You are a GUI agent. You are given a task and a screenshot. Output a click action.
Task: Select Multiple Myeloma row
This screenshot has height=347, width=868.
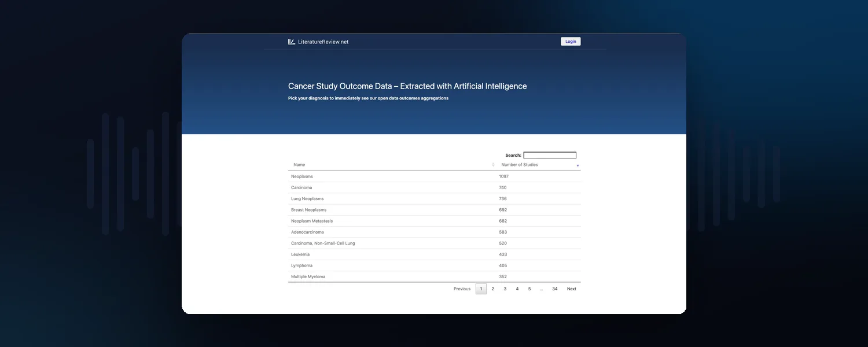tap(435, 276)
